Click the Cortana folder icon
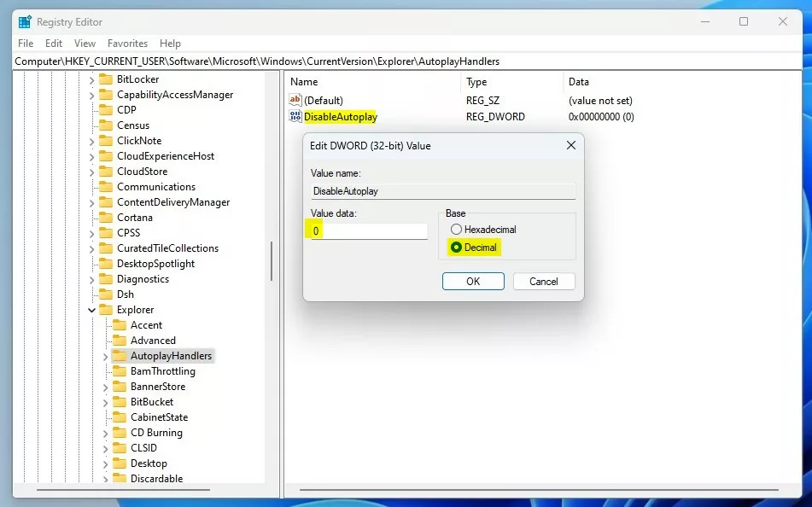812x507 pixels. pos(106,218)
